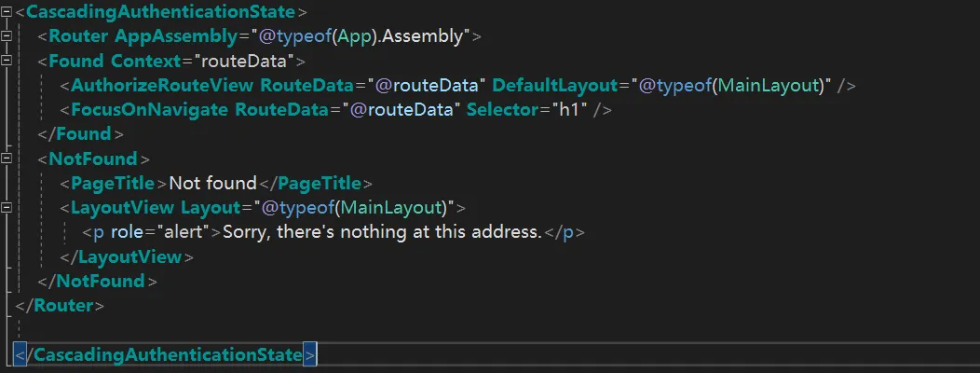This screenshot has width=980, height=373.
Task: Collapse the Found Context block
Action: (x=7, y=61)
